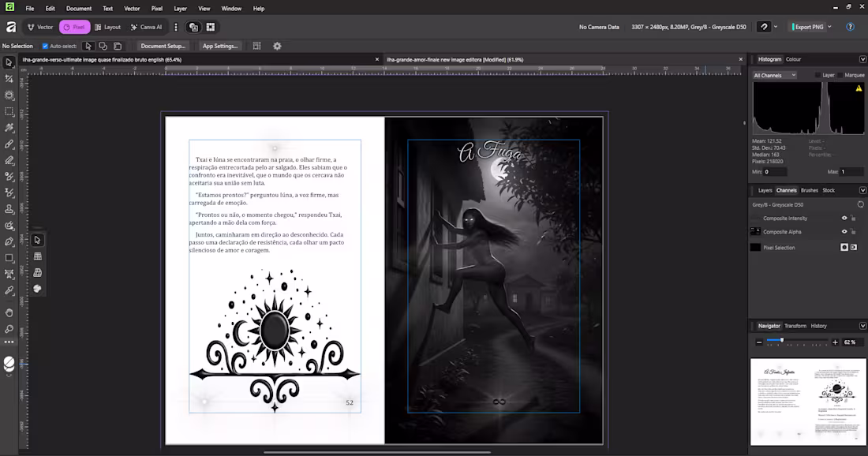Select the Zoom tool
868x456 pixels.
coord(9,330)
